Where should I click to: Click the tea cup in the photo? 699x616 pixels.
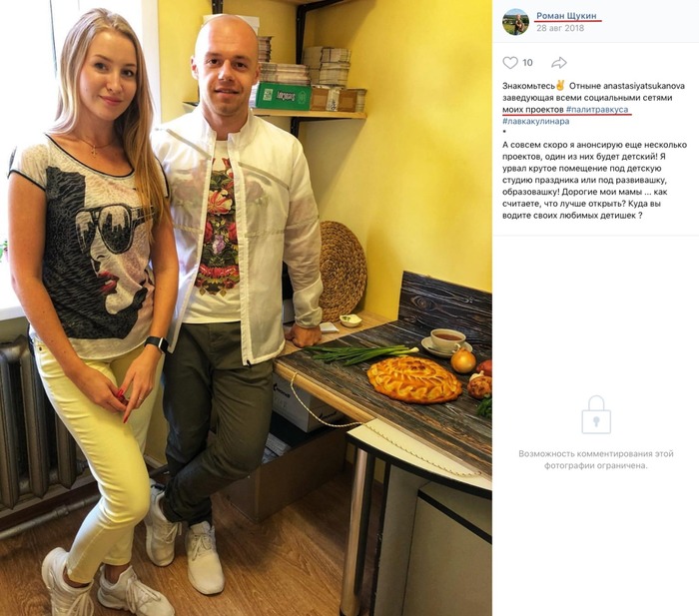448,340
